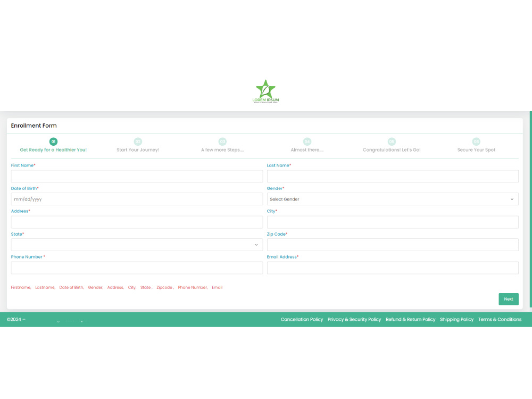Click the red 'Address,' error text
The width and height of the screenshot is (532, 399).
click(115, 287)
